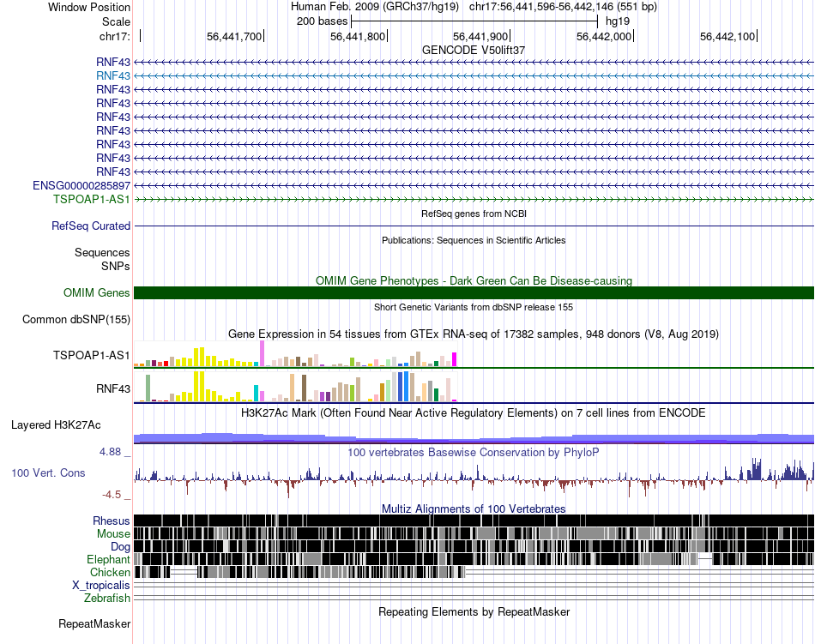The image size is (815, 644).
Task: Click the Common dbSNP(155) label
Action: pos(75,319)
